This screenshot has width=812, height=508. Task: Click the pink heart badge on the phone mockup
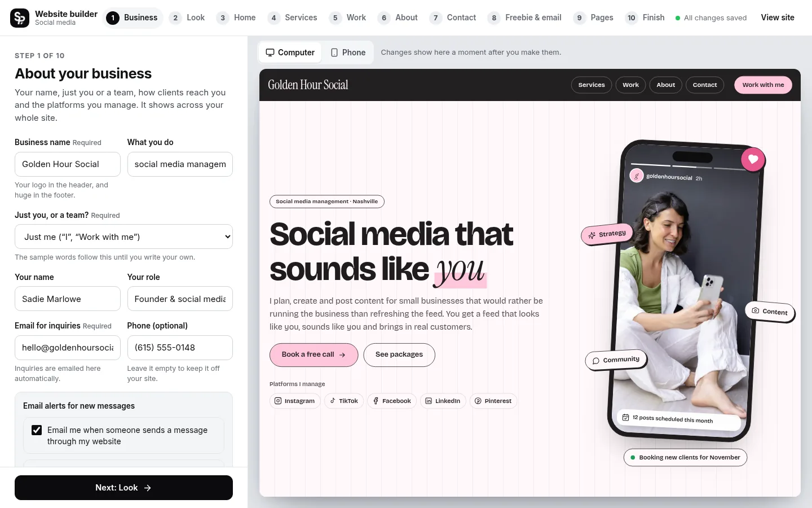coord(753,159)
